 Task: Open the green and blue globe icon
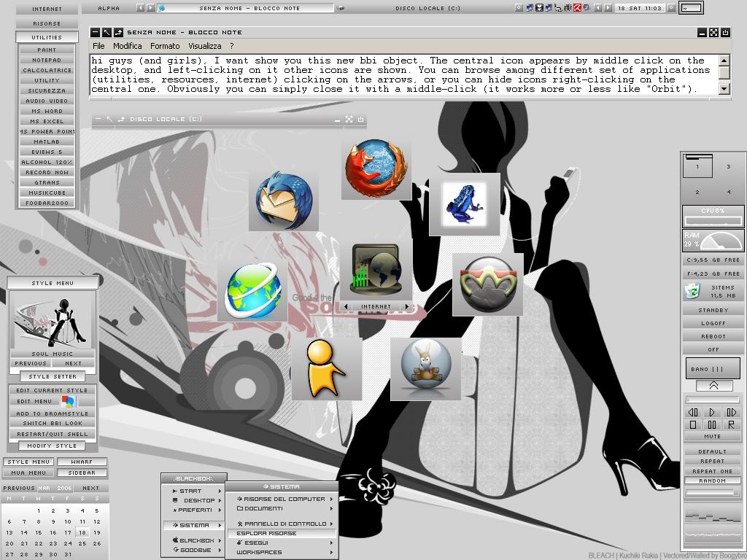(x=252, y=290)
